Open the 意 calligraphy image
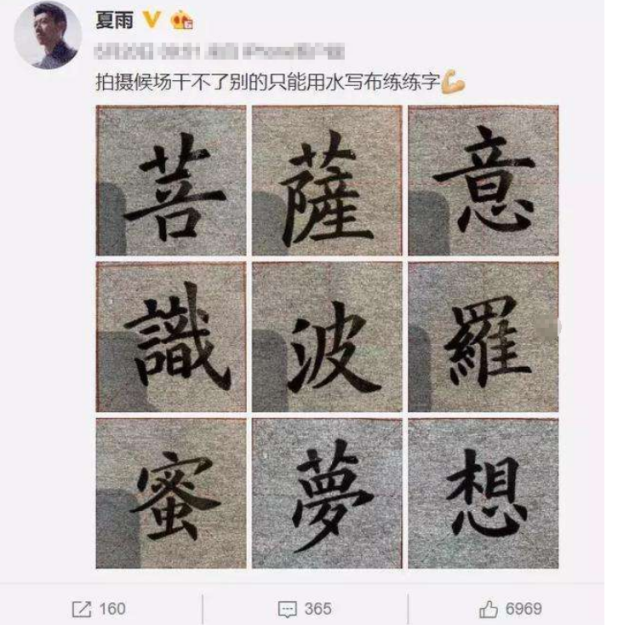 click(x=483, y=181)
